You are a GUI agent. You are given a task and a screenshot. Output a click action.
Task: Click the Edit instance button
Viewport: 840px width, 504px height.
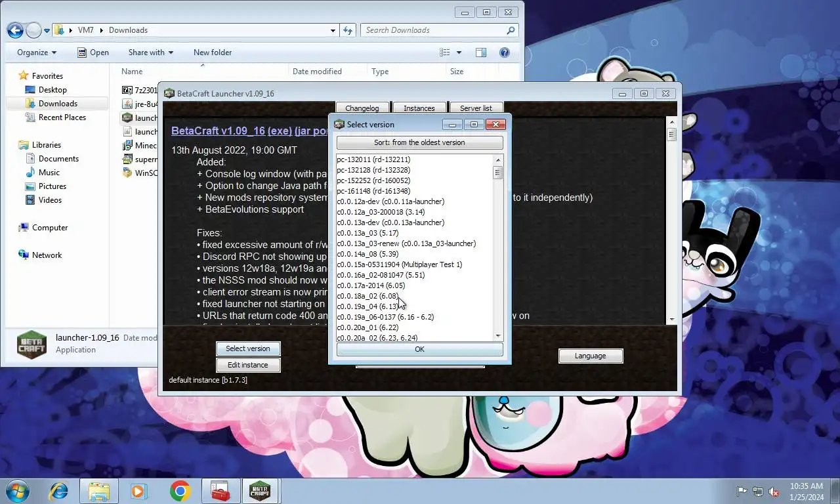(x=248, y=365)
